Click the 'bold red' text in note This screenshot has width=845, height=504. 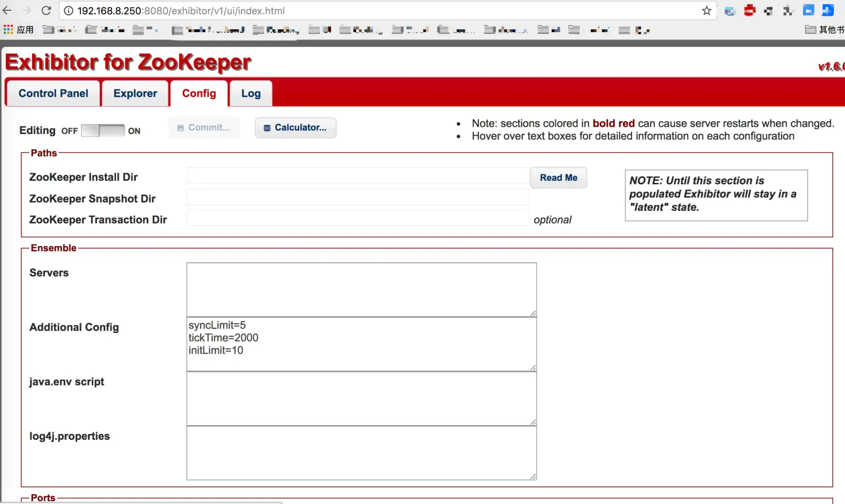point(613,123)
